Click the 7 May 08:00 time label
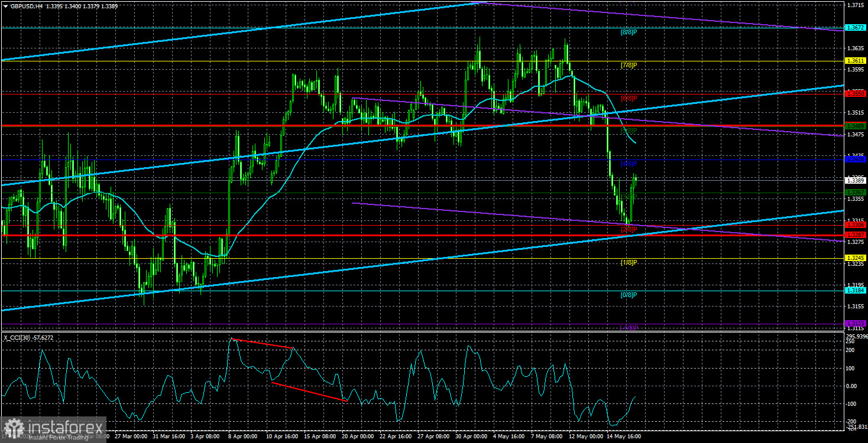Screen dimensions: 868x443 coord(548,438)
